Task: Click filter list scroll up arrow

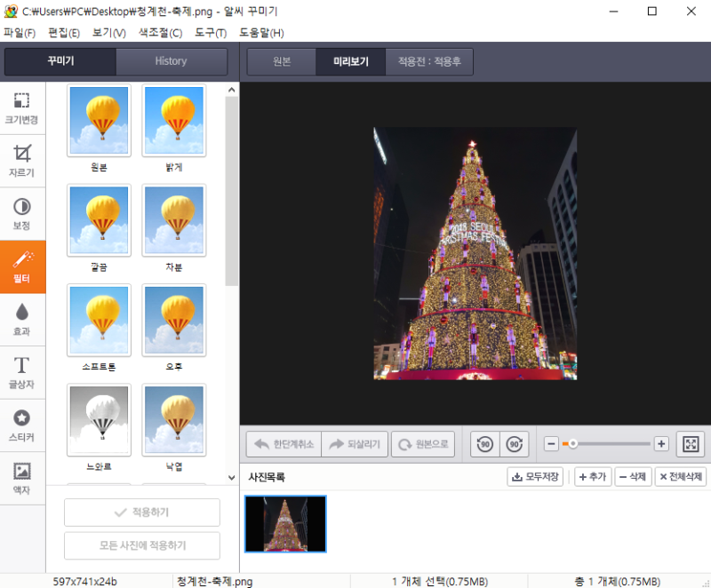Action: (232, 90)
